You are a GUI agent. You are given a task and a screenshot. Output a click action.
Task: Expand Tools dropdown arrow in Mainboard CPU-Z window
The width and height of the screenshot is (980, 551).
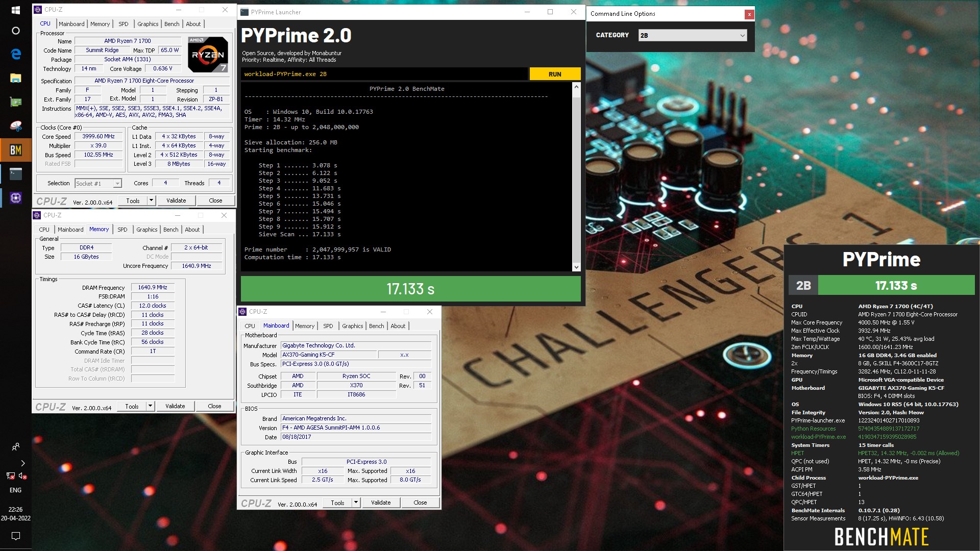tap(356, 503)
